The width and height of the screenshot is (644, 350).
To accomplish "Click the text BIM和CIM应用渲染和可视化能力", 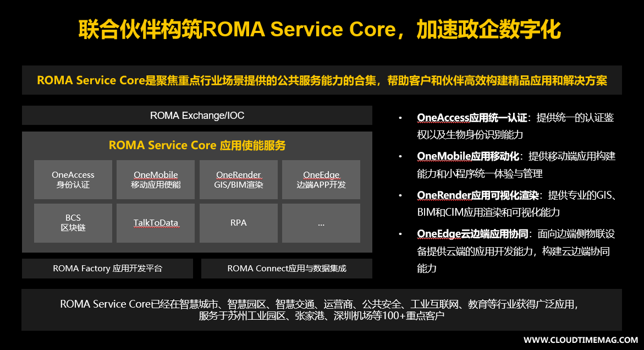I will [488, 212].
